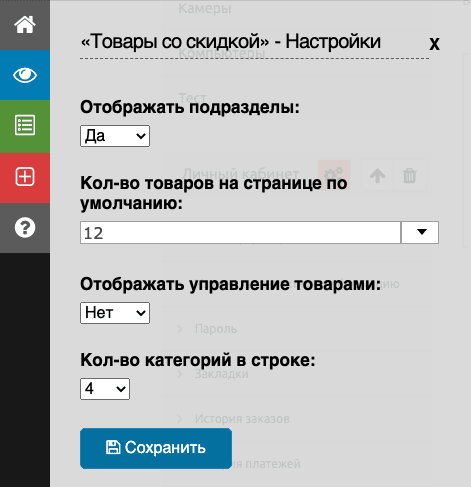
Task: Open the help question mark icon
Action: [25, 228]
